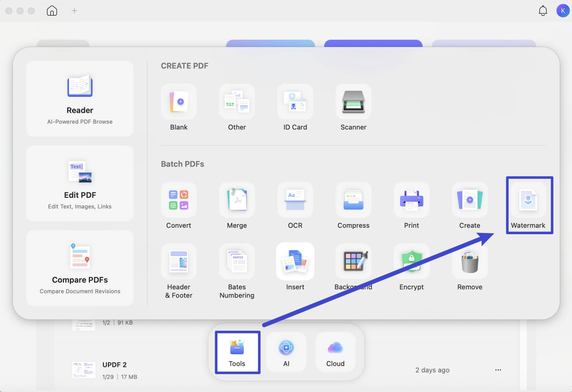The image size is (572, 392).
Task: Open batch Merge tool
Action: point(237,200)
